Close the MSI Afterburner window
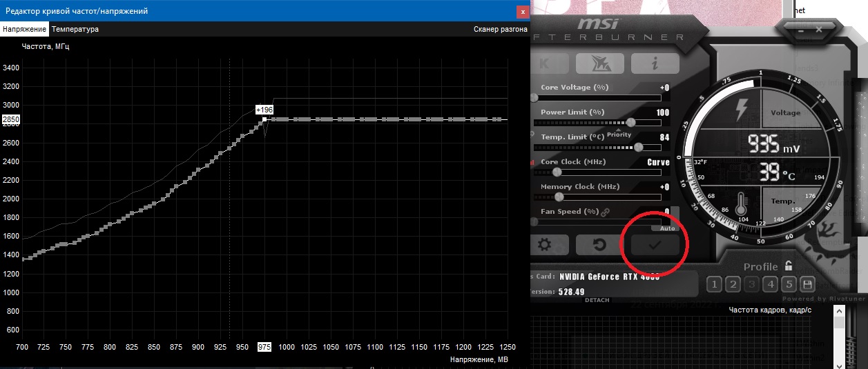 click(819, 30)
